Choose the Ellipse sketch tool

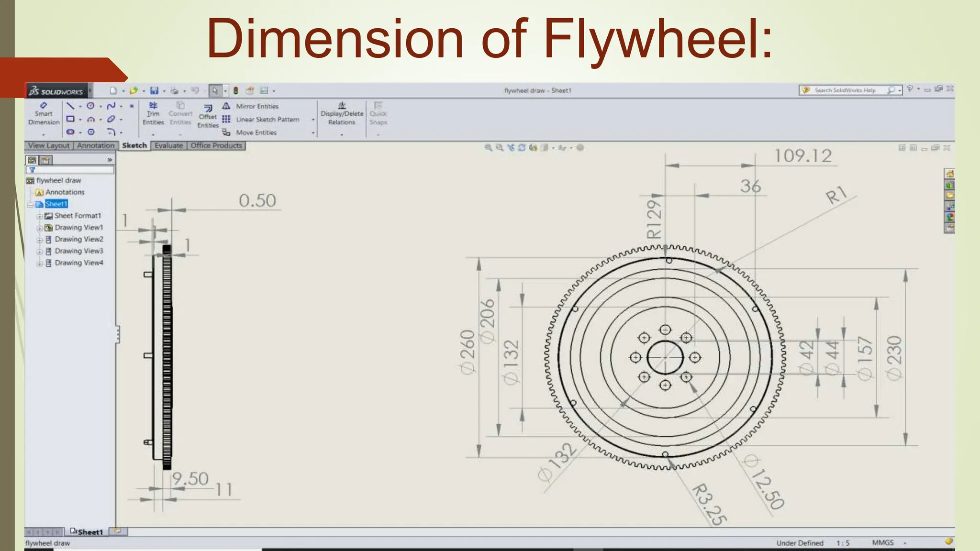pyautogui.click(x=111, y=119)
